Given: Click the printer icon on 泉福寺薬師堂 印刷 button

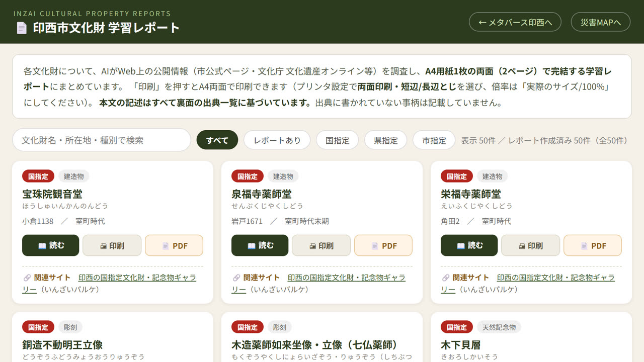Looking at the screenshot, I should coord(312,246).
